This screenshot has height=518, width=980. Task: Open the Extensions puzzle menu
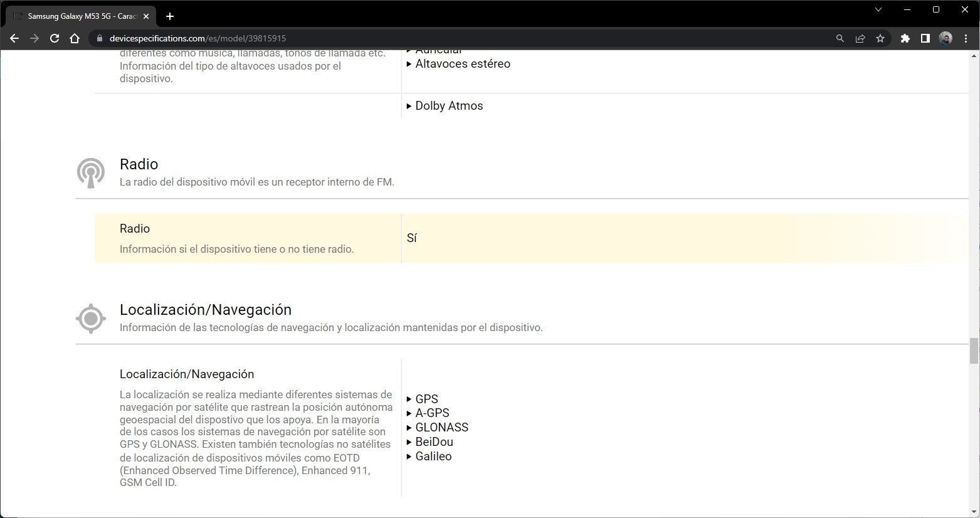[x=905, y=38]
